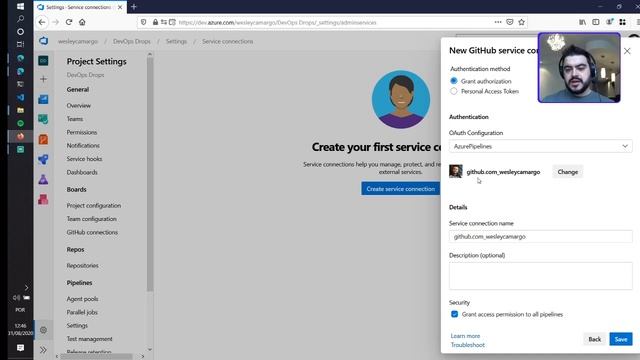The height and width of the screenshot is (360, 640).
Task: Click the Save button
Action: click(621, 339)
